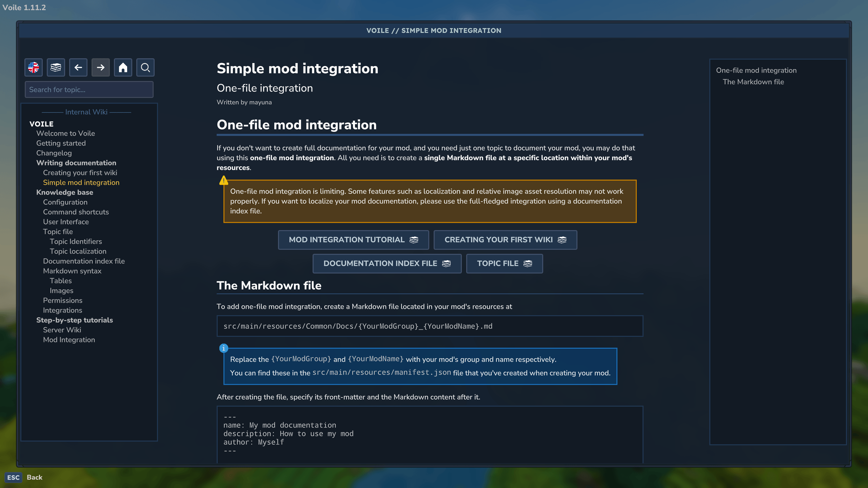The height and width of the screenshot is (488, 868).
Task: Click the ESC Back button
Action: point(24,477)
